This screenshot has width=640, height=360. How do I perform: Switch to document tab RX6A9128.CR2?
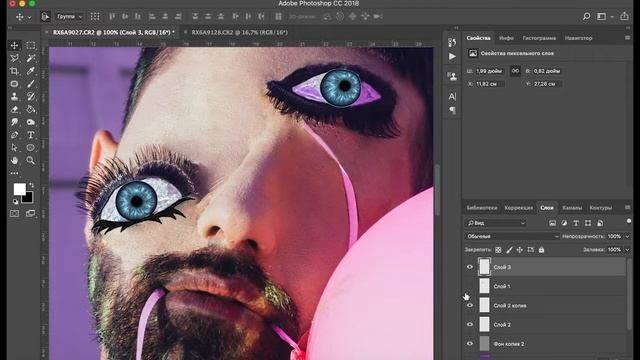(240, 32)
